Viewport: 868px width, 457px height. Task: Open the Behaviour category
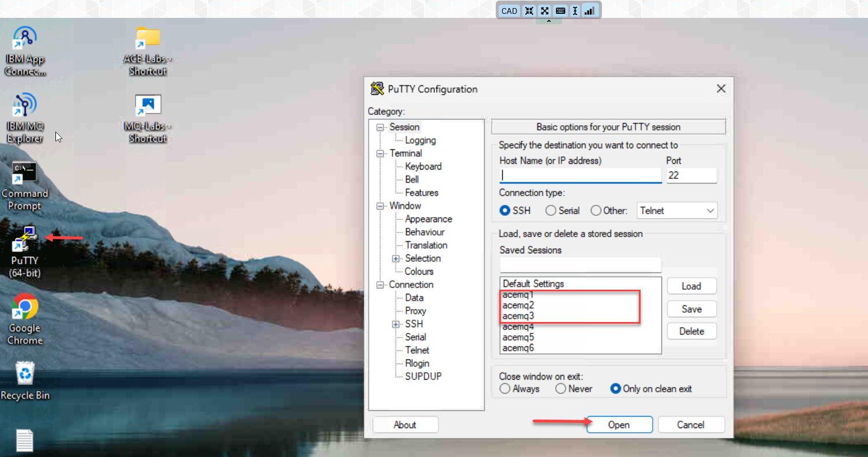[x=425, y=232]
